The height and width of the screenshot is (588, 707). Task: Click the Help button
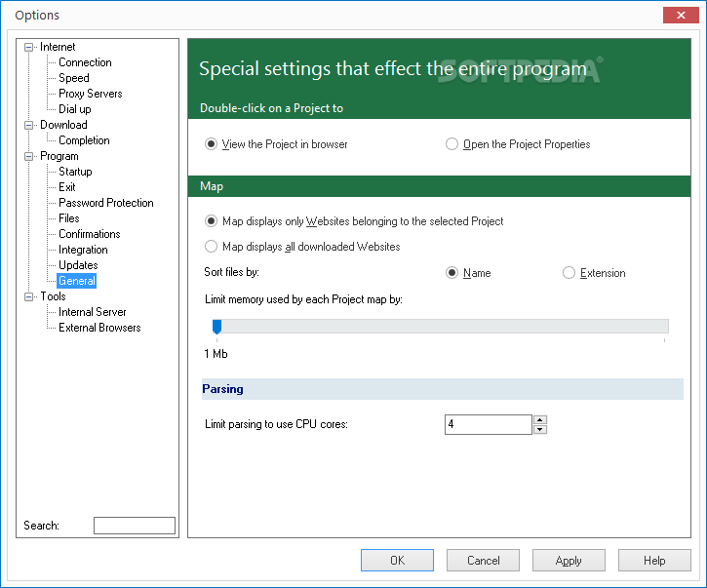pos(654,560)
